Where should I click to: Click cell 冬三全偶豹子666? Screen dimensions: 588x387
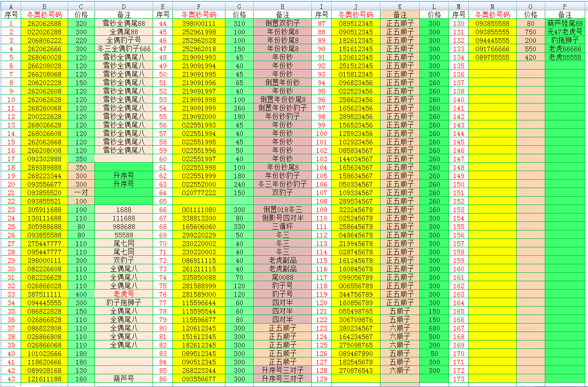click(x=124, y=49)
